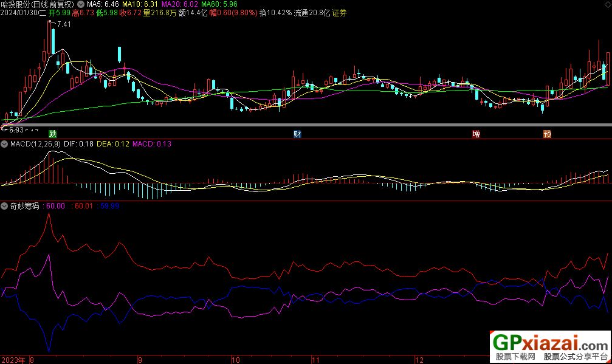The height and width of the screenshot is (364, 612).
Task: Click the MACD(12,26,9) indicator name
Action: click(35, 144)
